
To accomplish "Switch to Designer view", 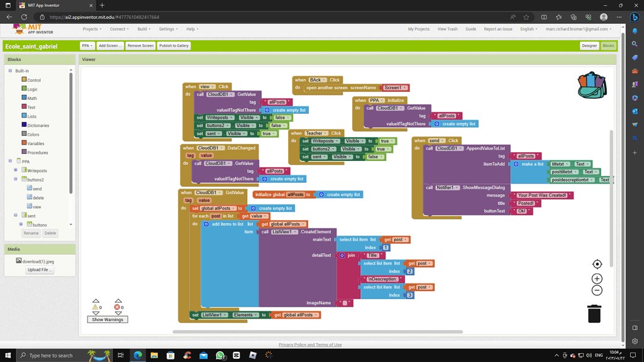I will (589, 46).
